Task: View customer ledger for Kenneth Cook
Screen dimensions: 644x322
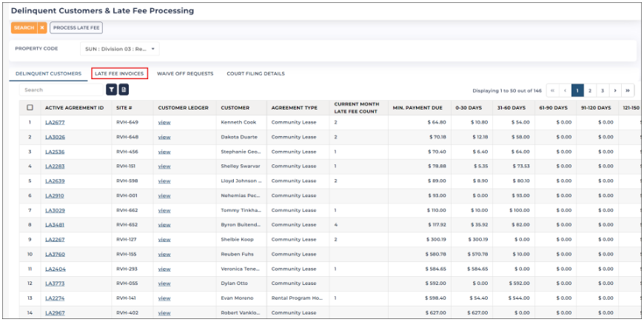Action: 164,122
